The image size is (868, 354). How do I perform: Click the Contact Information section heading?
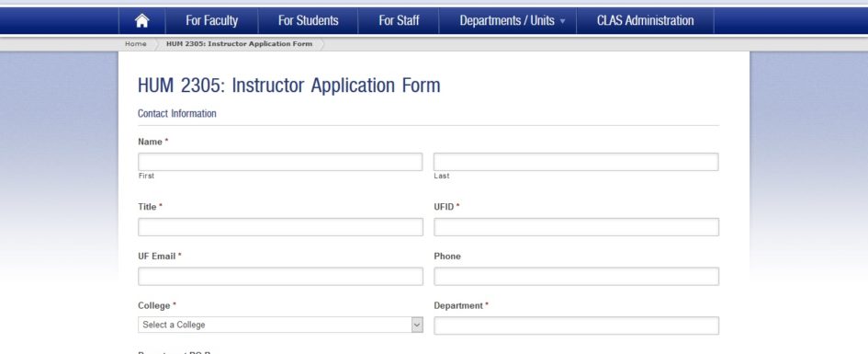177,114
